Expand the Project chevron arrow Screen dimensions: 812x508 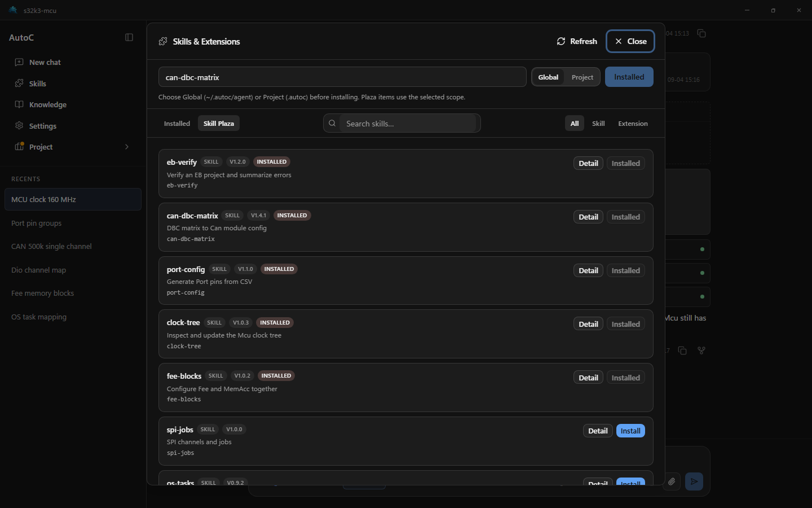point(127,147)
